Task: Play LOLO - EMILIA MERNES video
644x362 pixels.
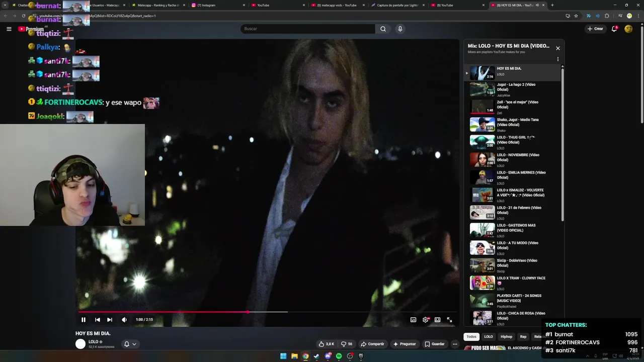Action: coord(512,177)
